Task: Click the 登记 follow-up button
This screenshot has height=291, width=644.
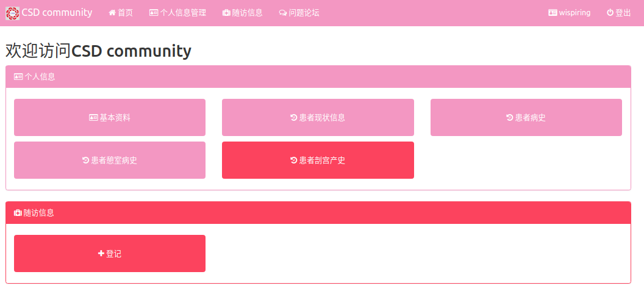Action: [x=110, y=253]
